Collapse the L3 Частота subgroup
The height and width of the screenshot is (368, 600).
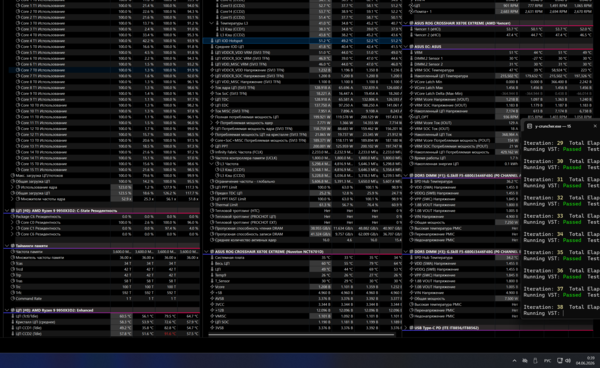click(x=212, y=164)
